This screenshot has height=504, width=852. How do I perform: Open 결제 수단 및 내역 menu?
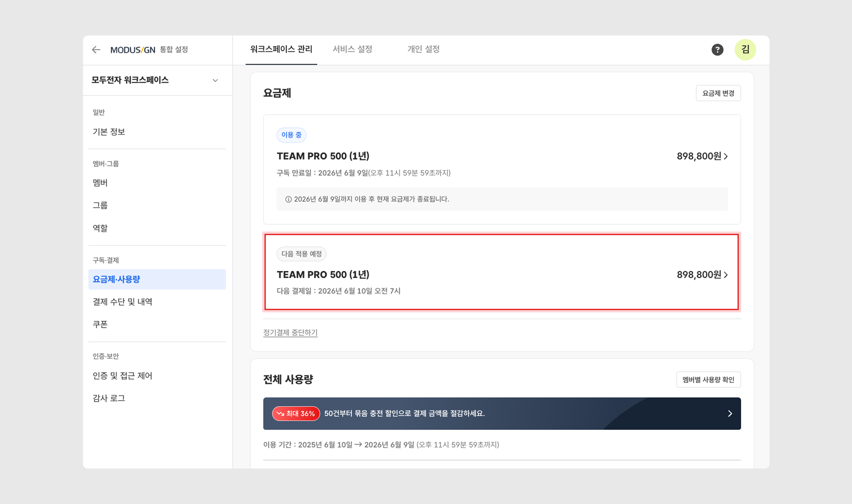point(123,302)
